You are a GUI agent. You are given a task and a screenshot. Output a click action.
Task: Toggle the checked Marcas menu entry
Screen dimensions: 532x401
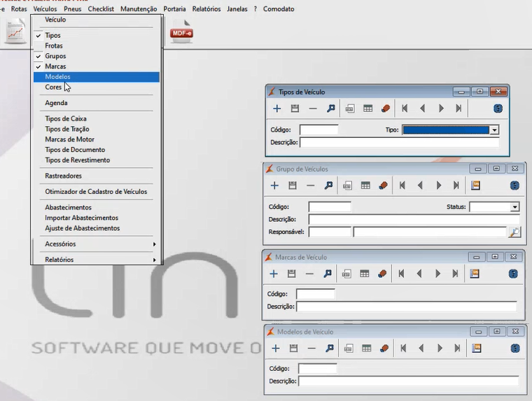click(97, 66)
